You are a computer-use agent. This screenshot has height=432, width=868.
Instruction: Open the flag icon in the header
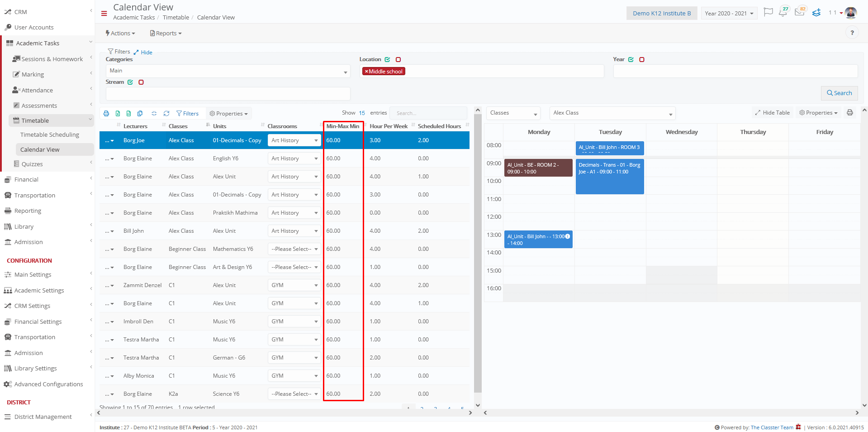(768, 12)
